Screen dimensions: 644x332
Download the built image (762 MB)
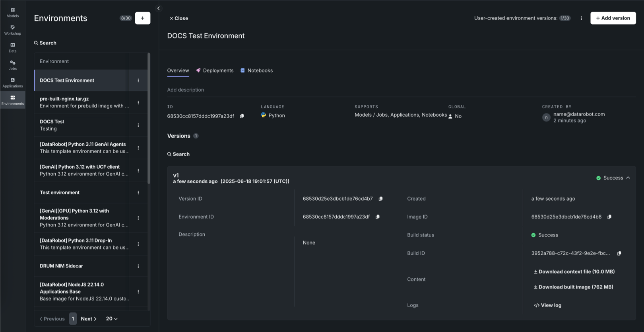(573, 287)
